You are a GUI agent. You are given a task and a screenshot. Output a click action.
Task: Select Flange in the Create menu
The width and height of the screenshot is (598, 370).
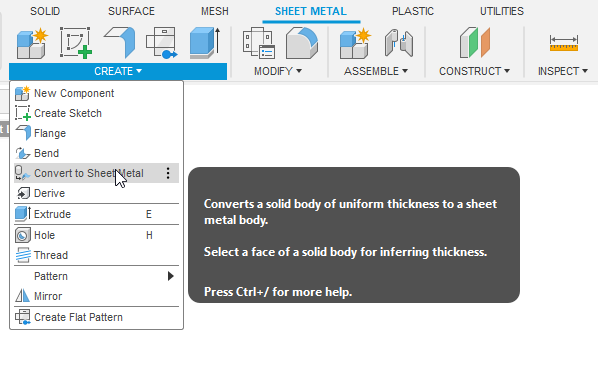[96, 133]
